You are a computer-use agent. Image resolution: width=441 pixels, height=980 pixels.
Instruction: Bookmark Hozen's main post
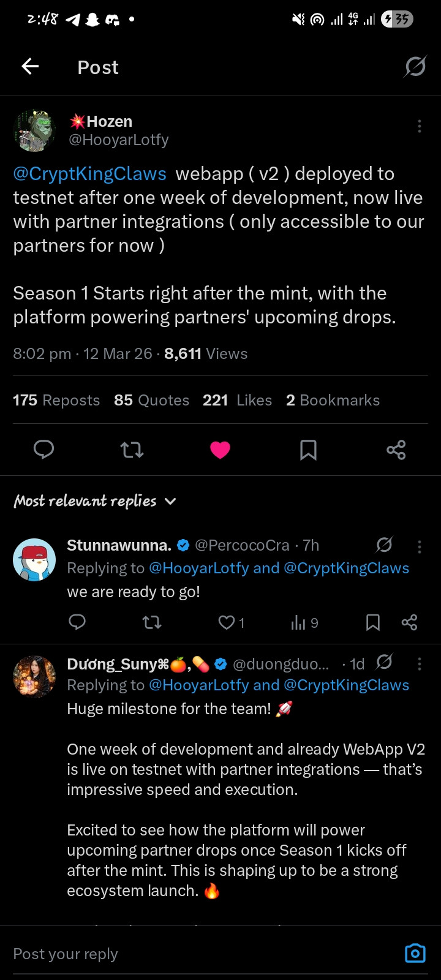tap(308, 450)
